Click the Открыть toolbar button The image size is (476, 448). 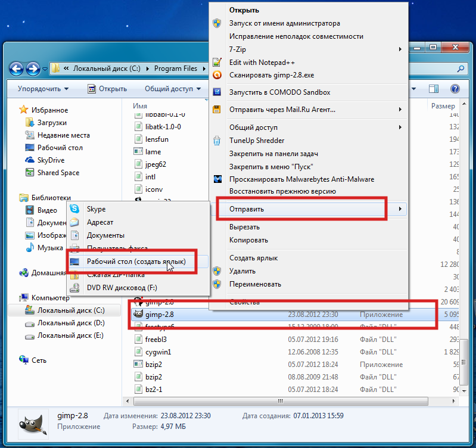(x=107, y=89)
